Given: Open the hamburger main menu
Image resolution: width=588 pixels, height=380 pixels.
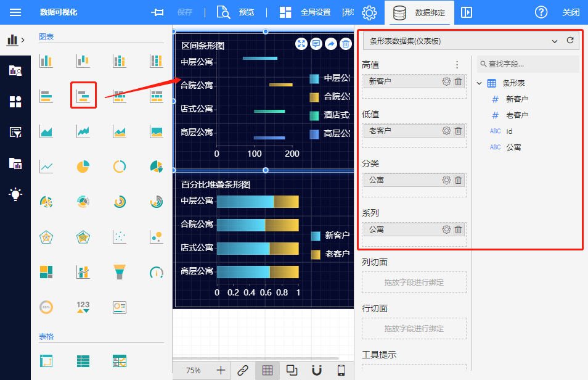Looking at the screenshot, I should 15,12.
